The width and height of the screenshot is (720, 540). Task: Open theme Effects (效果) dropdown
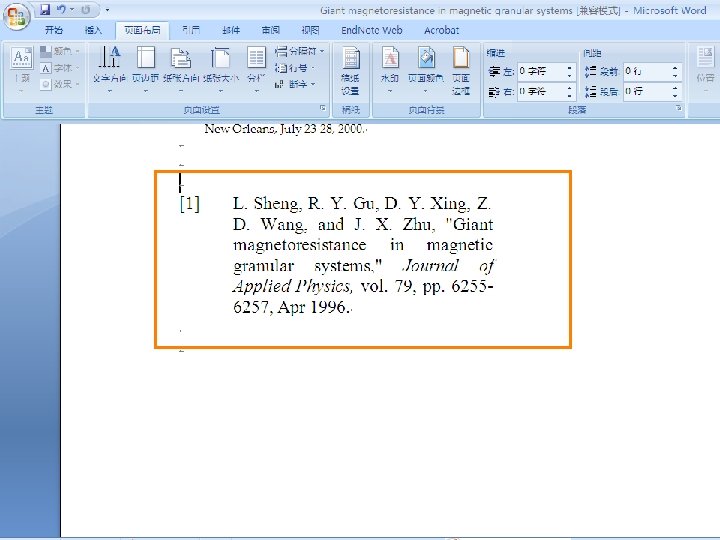(60, 84)
